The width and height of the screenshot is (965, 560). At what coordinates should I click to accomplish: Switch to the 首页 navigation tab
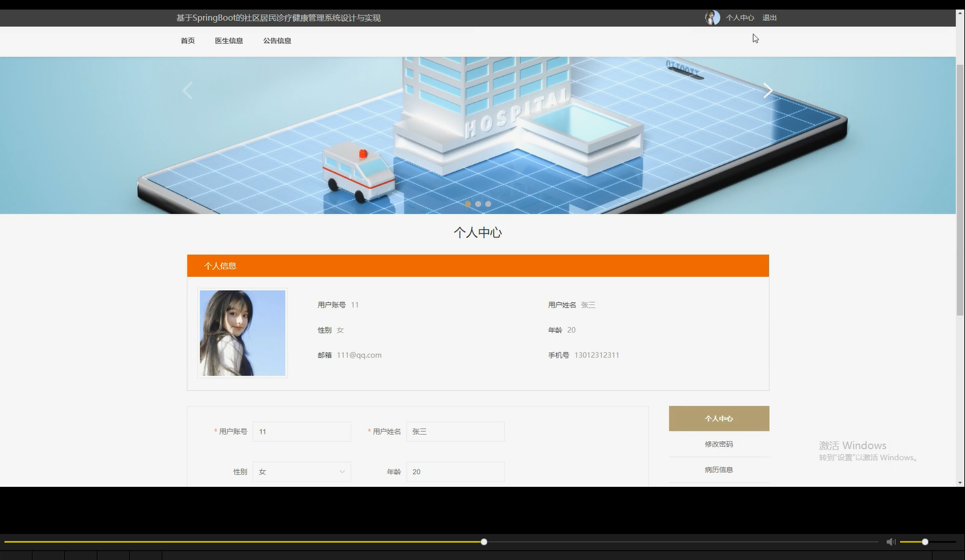click(187, 40)
